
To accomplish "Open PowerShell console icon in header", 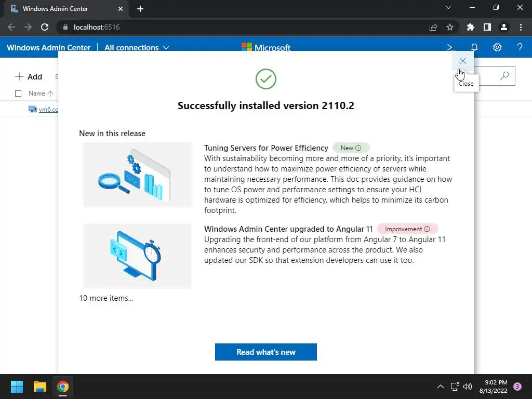I will click(x=451, y=47).
